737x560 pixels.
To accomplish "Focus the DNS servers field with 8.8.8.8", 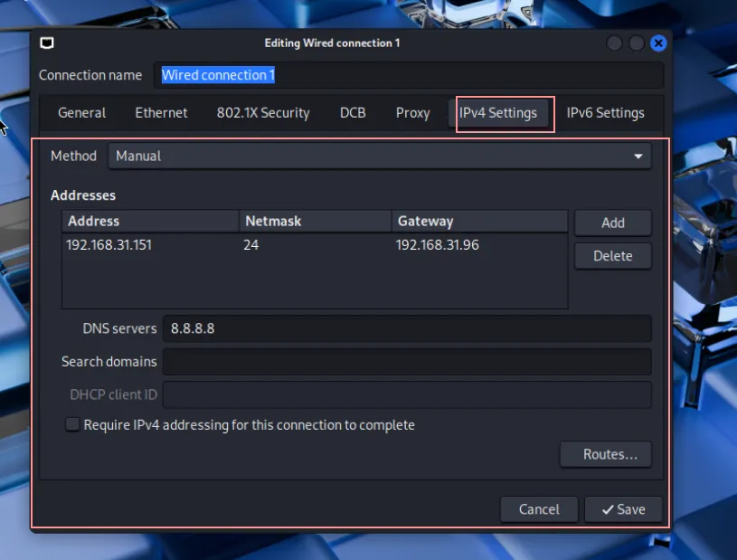I will (x=406, y=328).
